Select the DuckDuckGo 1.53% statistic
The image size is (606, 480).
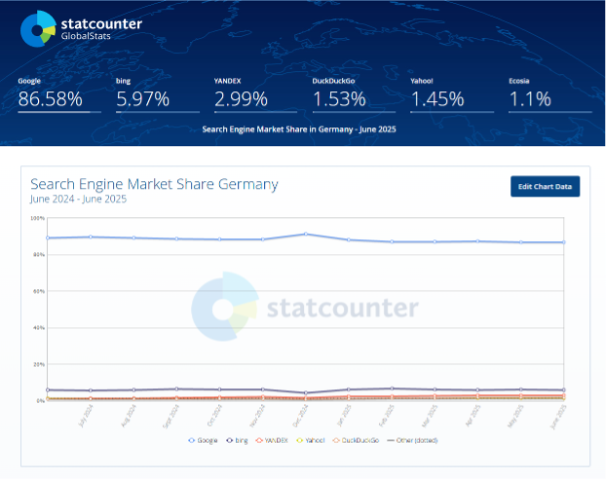(354, 95)
